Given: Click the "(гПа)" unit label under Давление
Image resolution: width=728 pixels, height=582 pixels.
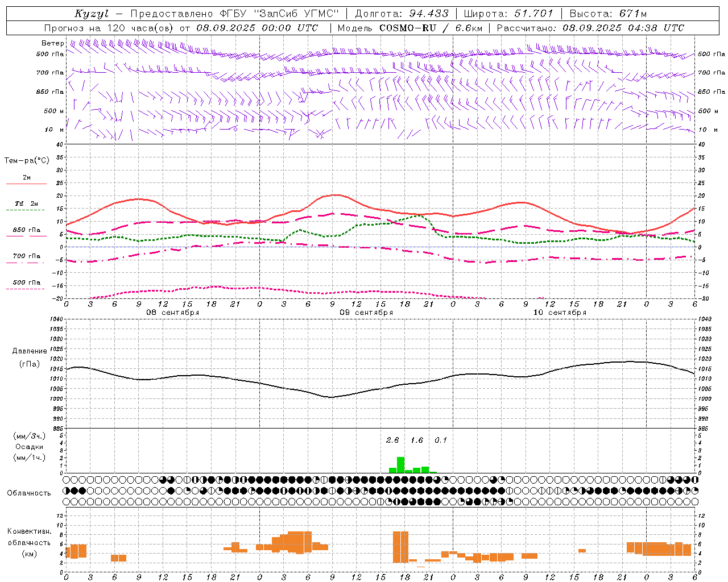Looking at the screenshot, I should [x=28, y=364].
